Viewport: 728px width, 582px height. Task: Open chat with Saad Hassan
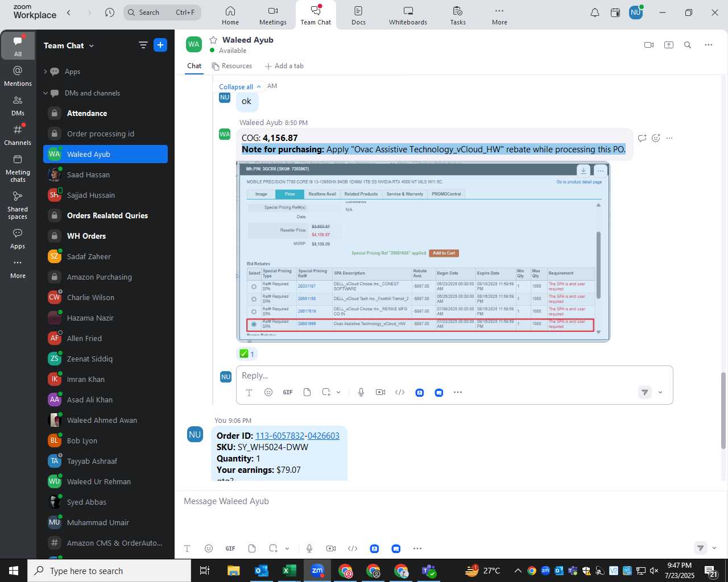105,174
